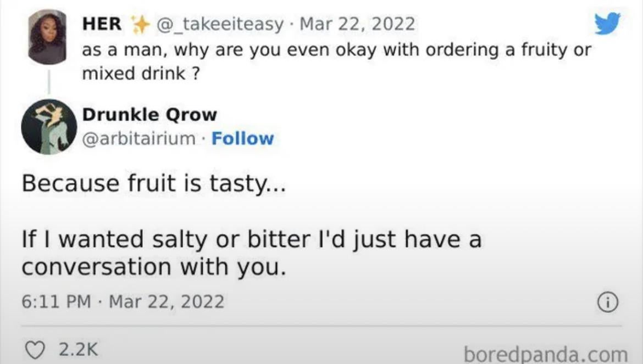Image resolution: width=643 pixels, height=364 pixels.
Task: Follow the @arbitairium account
Action: [242, 139]
